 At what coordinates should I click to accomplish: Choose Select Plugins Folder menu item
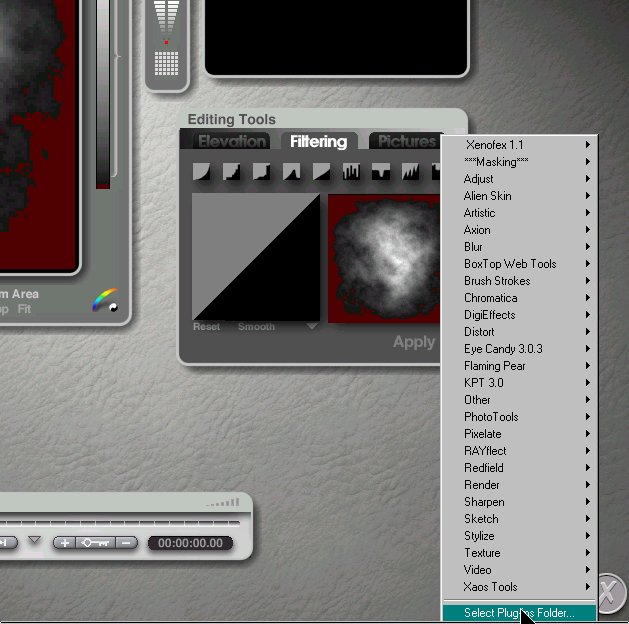518,612
